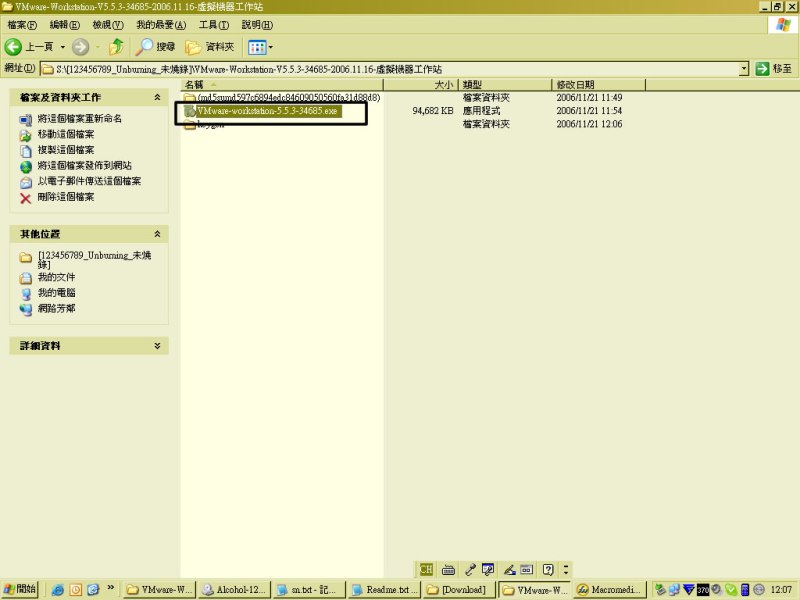
Task: Open the language bar options arrows
Action: pos(566,569)
